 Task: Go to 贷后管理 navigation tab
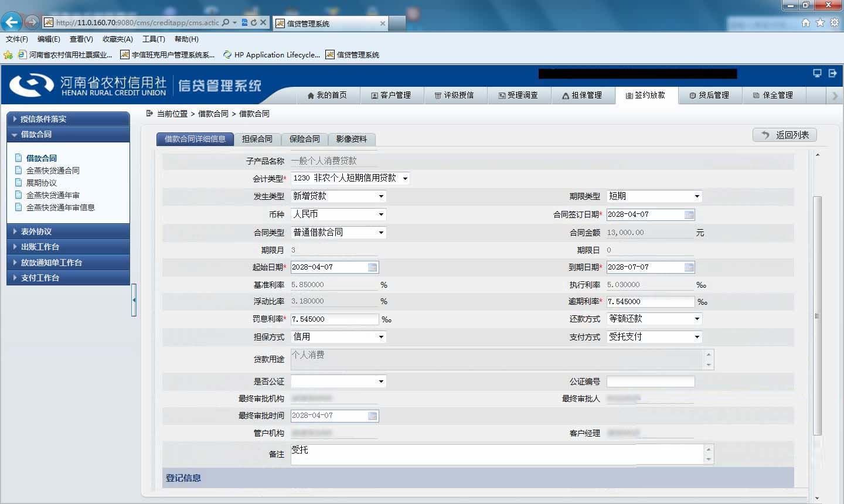[x=710, y=95]
